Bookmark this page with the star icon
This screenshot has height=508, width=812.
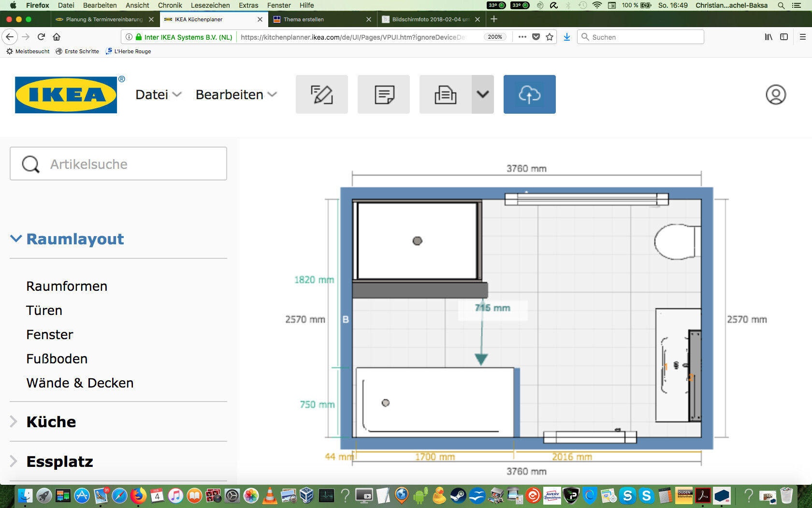[x=550, y=37]
